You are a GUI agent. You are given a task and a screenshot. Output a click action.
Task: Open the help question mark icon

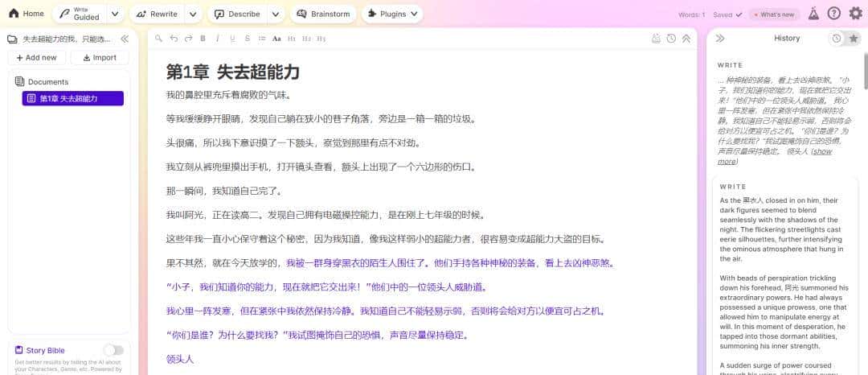click(833, 14)
